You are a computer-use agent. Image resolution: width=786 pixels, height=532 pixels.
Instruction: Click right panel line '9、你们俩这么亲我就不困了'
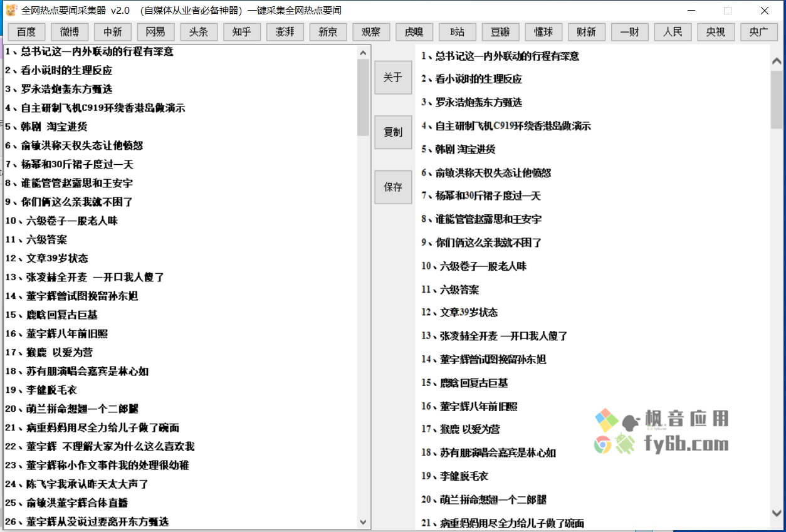(481, 243)
